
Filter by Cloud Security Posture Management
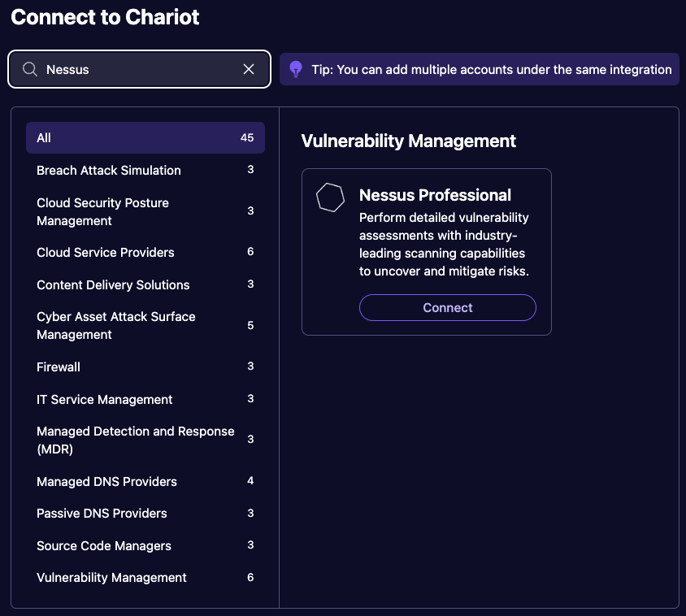(145, 212)
